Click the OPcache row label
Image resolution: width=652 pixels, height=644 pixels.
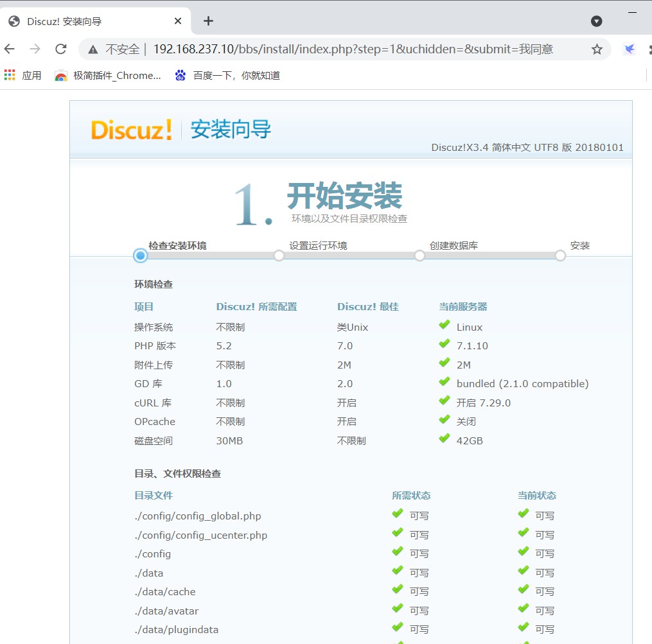tap(155, 422)
